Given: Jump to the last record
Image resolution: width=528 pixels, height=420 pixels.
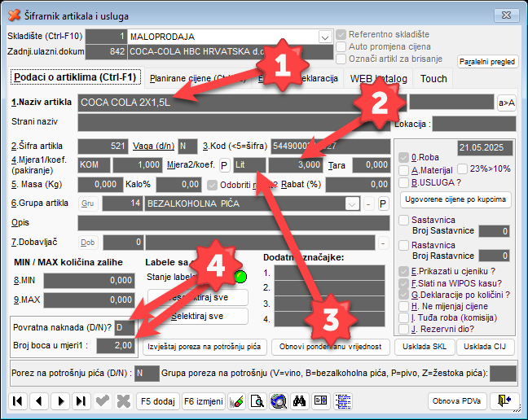Looking at the screenshot, I should click(x=80, y=400).
